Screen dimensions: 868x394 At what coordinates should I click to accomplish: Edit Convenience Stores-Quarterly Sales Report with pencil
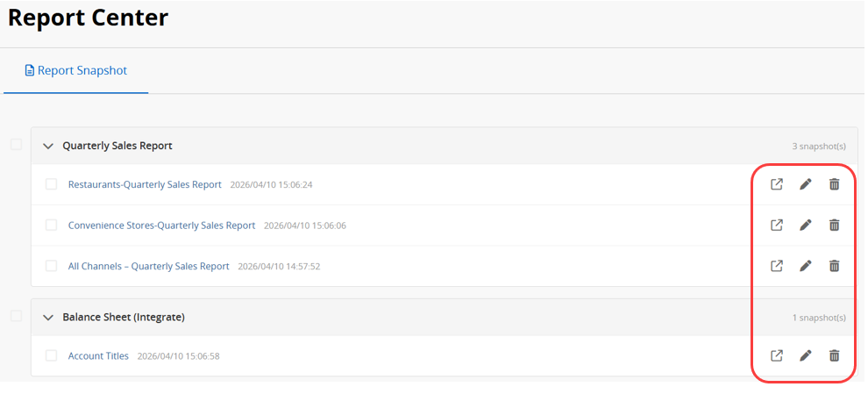point(805,225)
